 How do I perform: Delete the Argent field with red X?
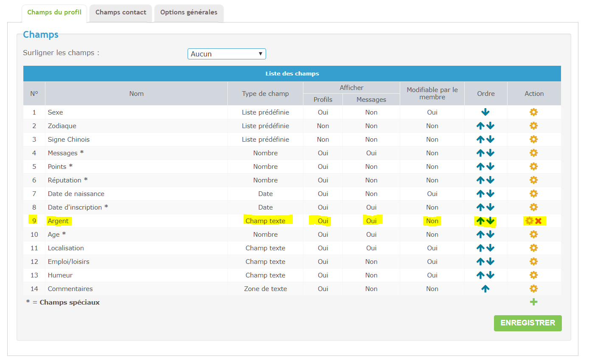point(539,221)
